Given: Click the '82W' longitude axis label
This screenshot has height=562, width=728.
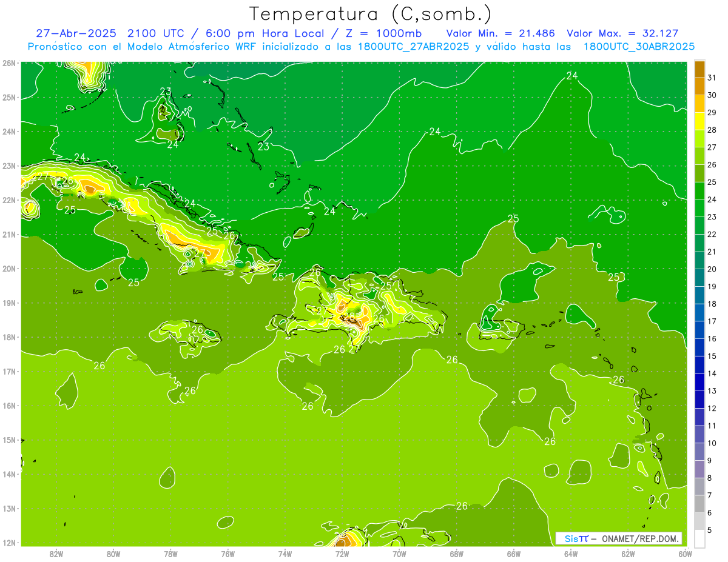Looking at the screenshot, I should (56, 554).
